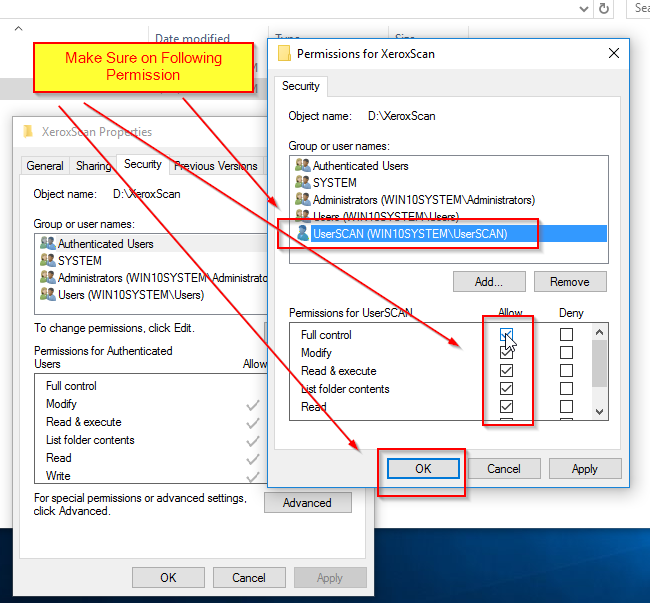
Task: Open Security tab in XeroxScan Properties
Action: [143, 164]
